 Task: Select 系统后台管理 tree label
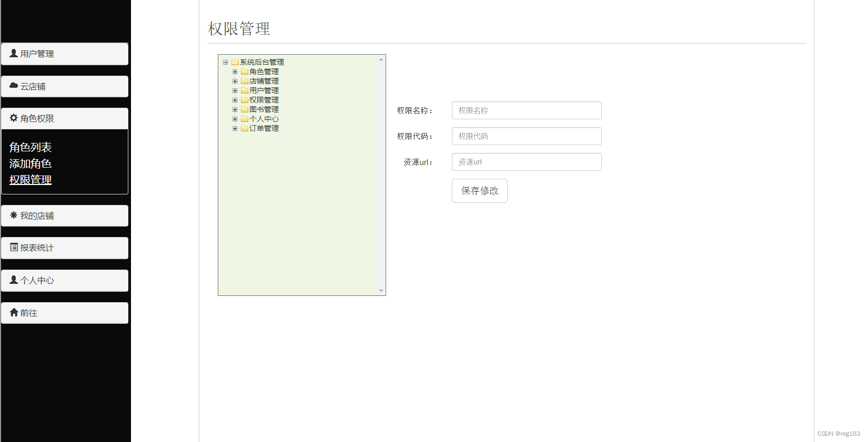click(x=262, y=62)
